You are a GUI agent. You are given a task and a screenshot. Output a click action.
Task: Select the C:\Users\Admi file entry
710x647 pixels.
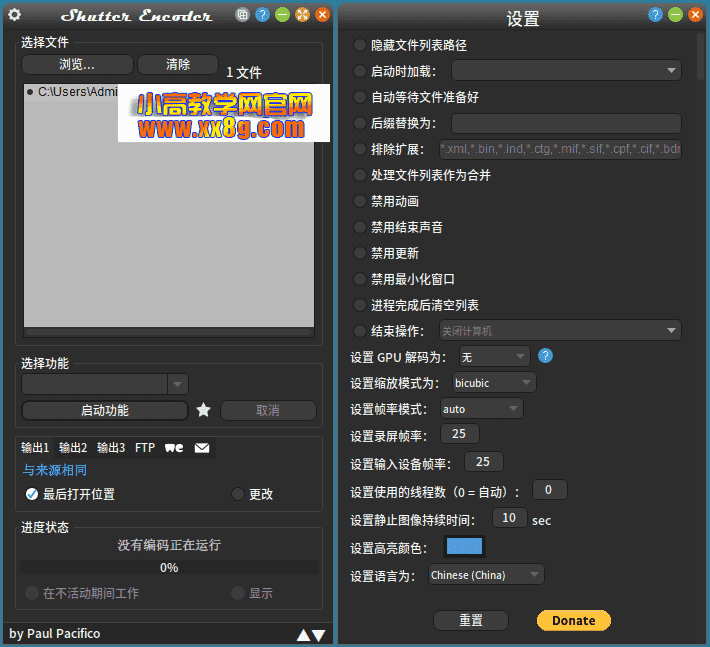click(x=72, y=92)
